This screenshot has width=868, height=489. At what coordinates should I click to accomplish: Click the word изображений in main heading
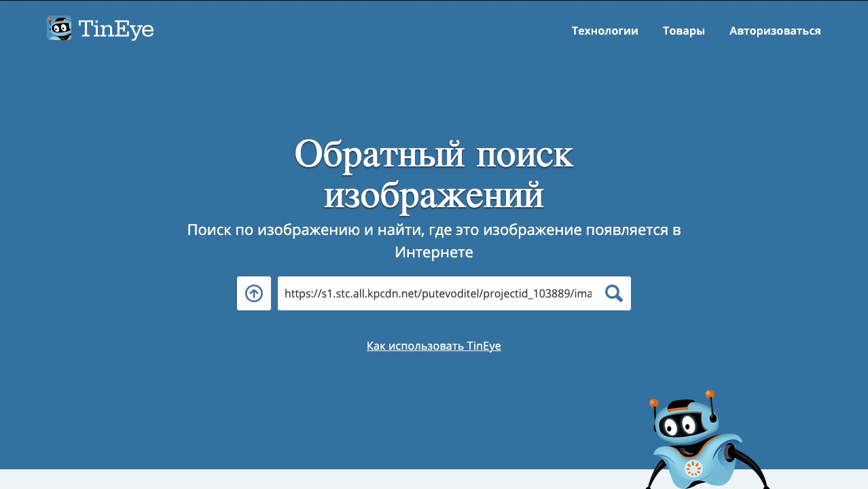[x=433, y=196]
